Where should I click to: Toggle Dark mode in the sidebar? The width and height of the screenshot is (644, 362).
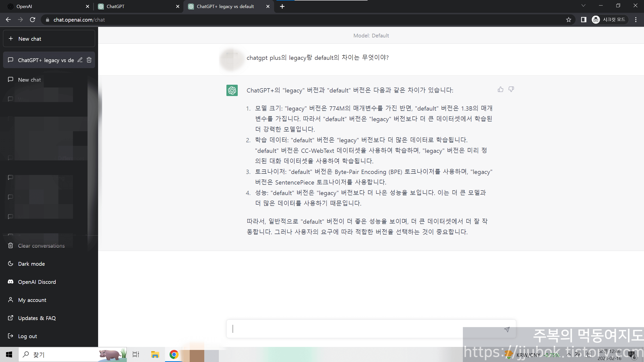coord(31,264)
